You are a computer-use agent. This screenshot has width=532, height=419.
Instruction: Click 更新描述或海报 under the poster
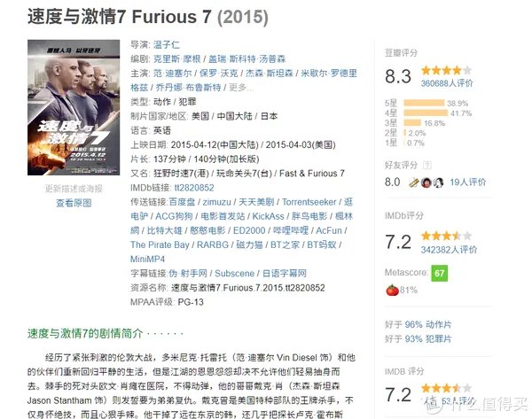tap(73, 189)
